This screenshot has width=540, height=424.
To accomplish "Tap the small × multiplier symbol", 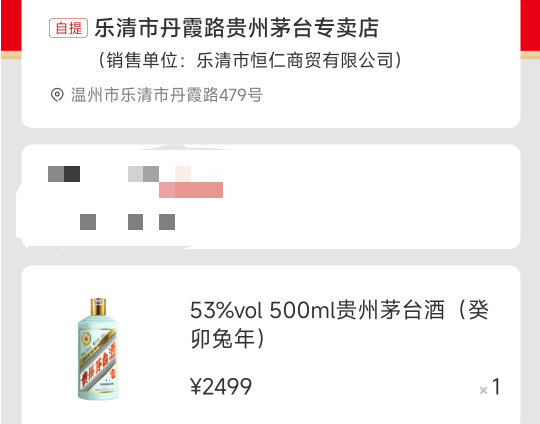I will pyautogui.click(x=484, y=390).
